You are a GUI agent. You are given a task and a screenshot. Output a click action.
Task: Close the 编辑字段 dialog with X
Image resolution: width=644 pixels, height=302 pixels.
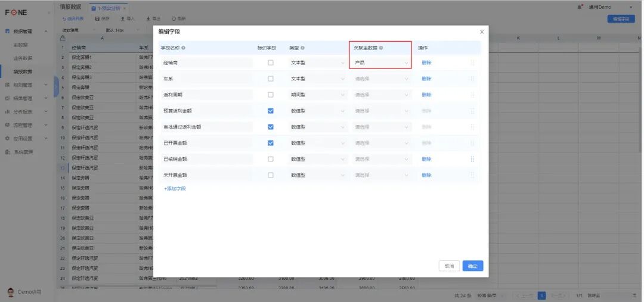tap(482, 32)
